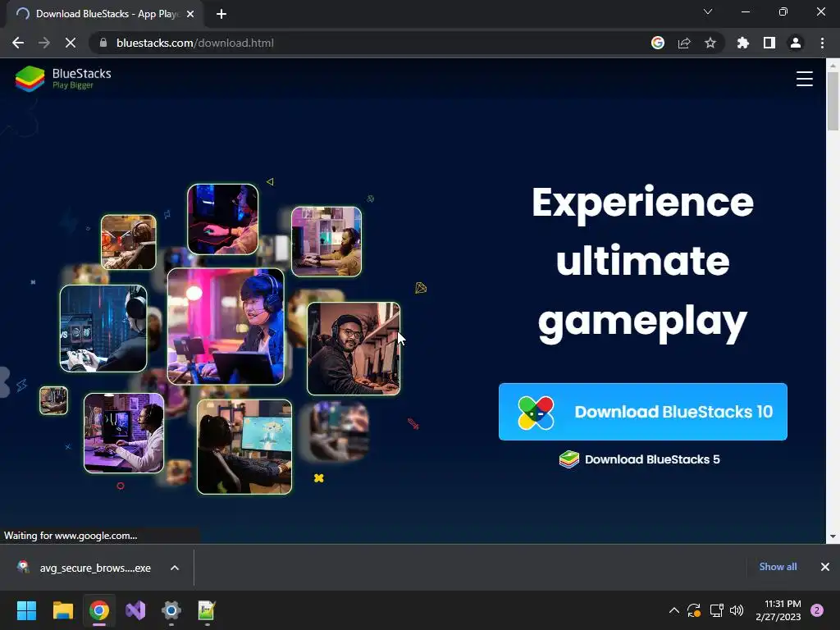Close the downloads bar
840x630 pixels.
[825, 567]
